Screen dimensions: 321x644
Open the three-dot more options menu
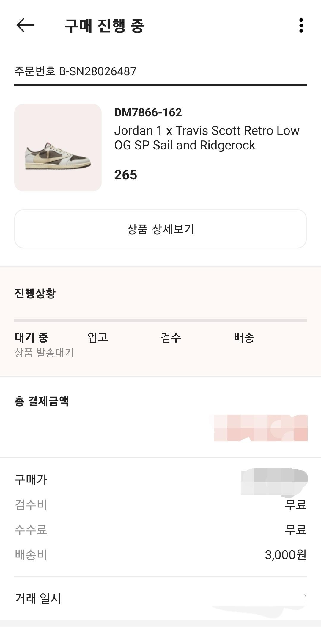tap(301, 26)
